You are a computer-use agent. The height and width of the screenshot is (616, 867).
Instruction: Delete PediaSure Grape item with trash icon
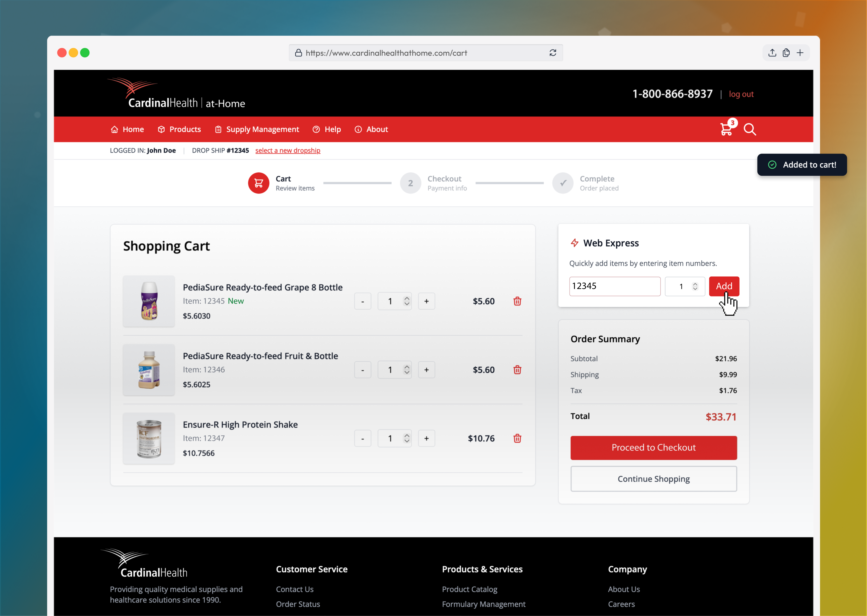click(x=517, y=301)
